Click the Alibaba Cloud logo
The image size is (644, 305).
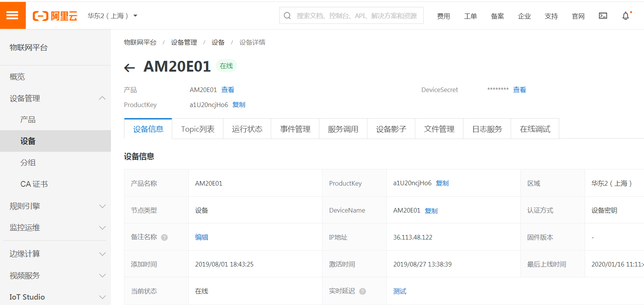55,16
